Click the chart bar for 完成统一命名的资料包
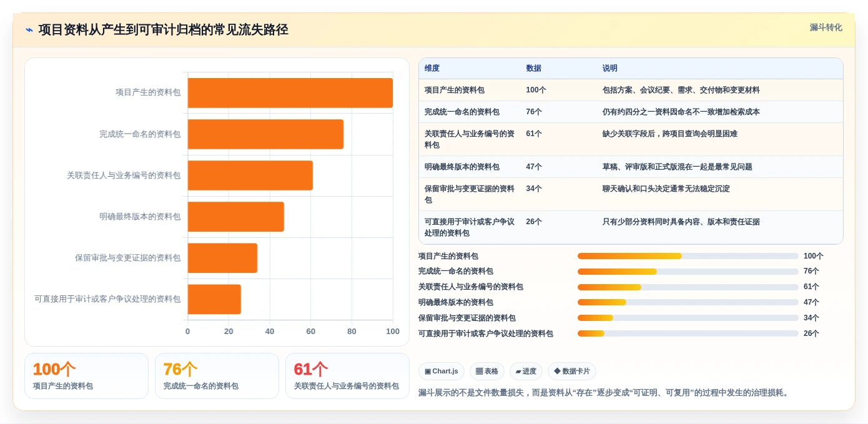 tap(265, 134)
